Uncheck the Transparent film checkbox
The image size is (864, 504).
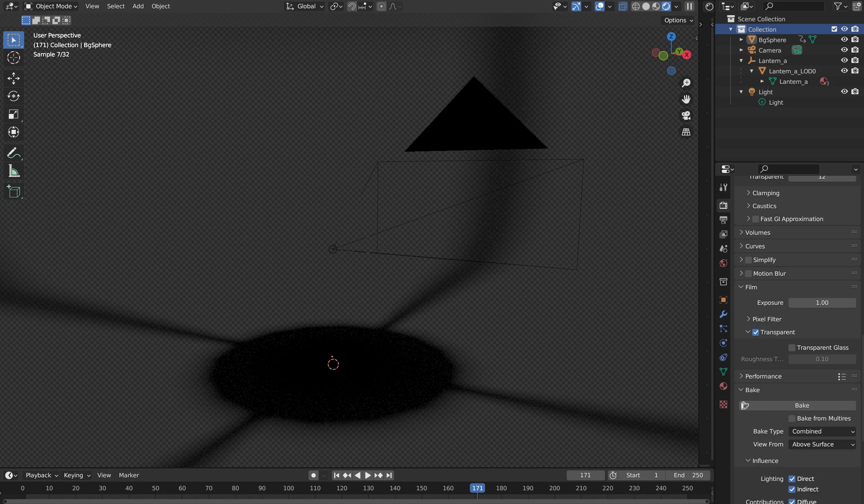click(756, 333)
